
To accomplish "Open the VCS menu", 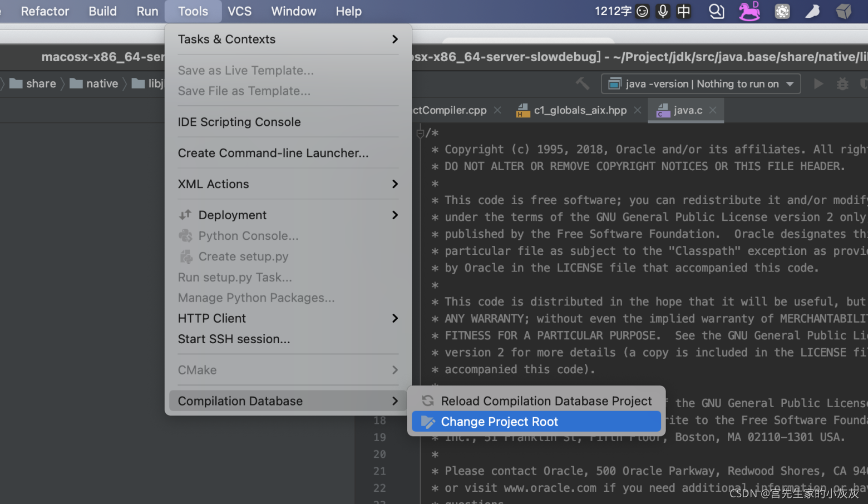I will 240,11.
